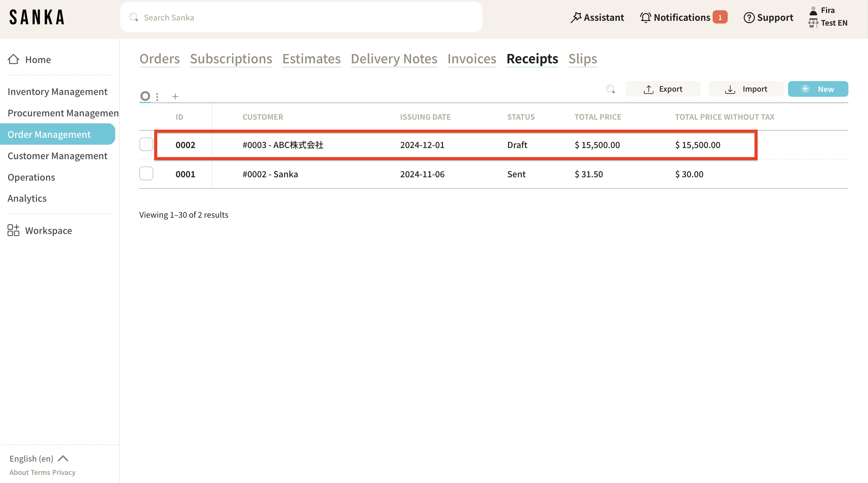868x483 pixels.
Task: Open Customer Management in the sidebar
Action: click(x=58, y=156)
